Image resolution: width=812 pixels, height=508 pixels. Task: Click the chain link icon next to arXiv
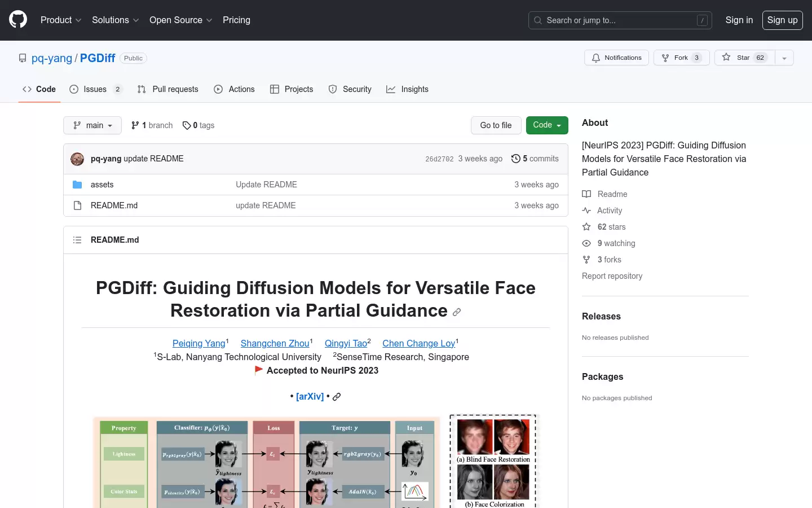[337, 397]
